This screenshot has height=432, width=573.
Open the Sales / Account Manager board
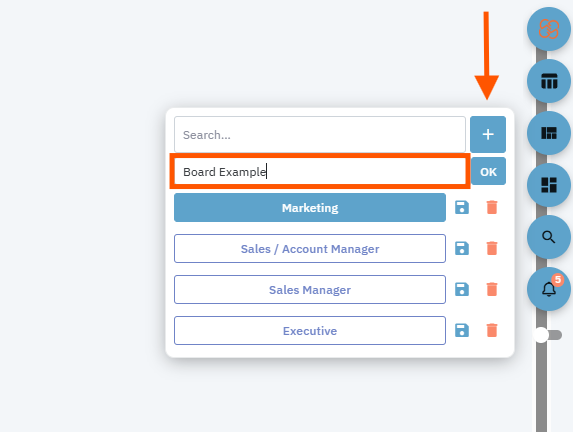point(310,249)
